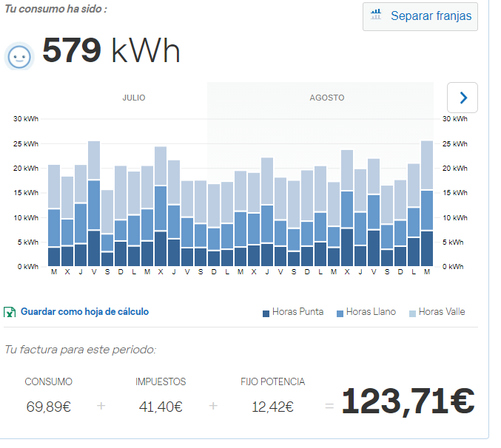
Task: Go to next period with the right chevron
Action: click(x=463, y=98)
